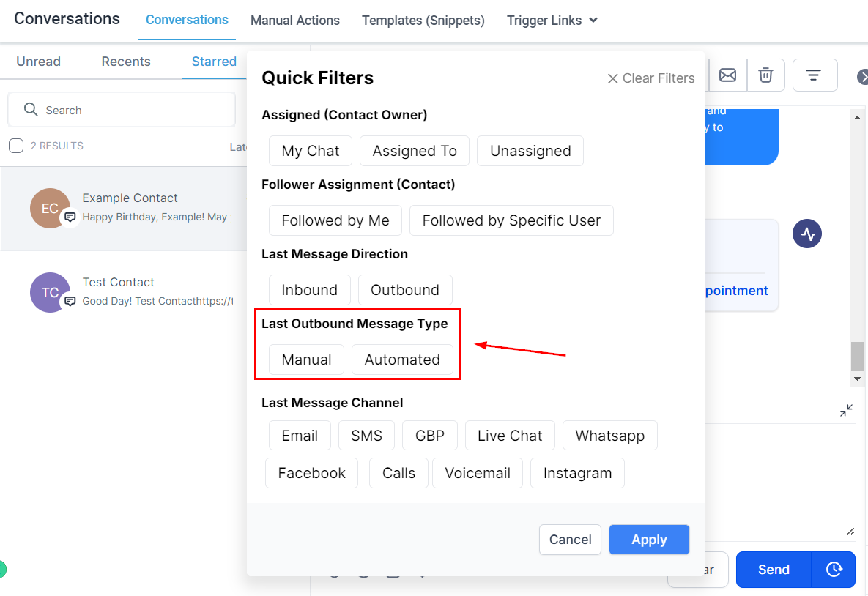868x596 pixels.
Task: Click the collapse arrows icon in composer
Action: click(x=847, y=410)
